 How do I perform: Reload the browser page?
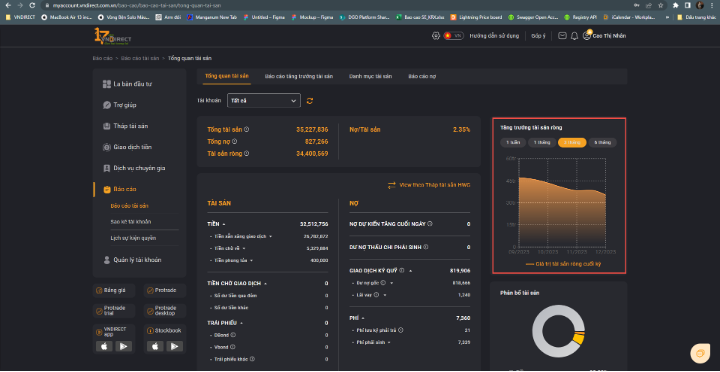click(x=32, y=6)
